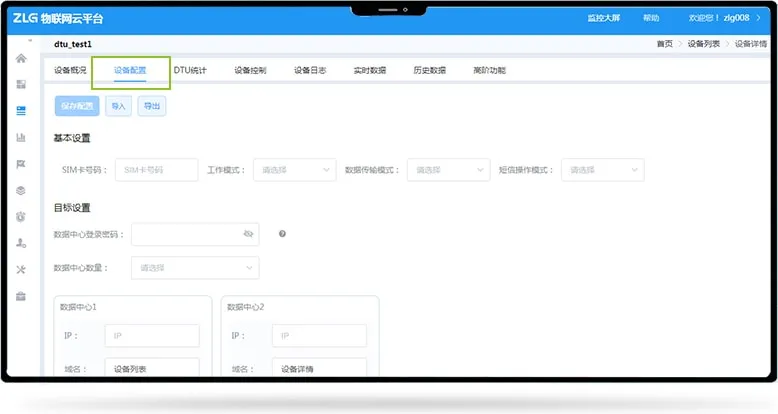
Task: Click the alarm clock sidebar icon
Action: 21,216
